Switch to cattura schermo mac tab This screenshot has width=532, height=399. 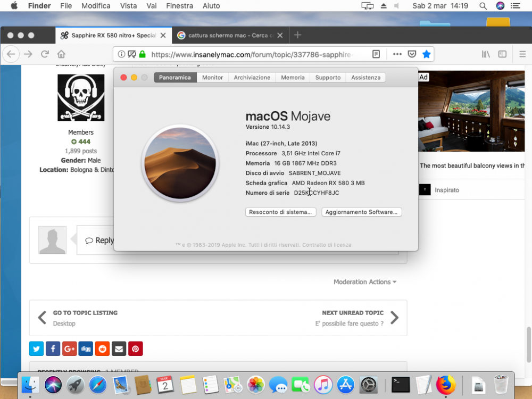coord(230,35)
